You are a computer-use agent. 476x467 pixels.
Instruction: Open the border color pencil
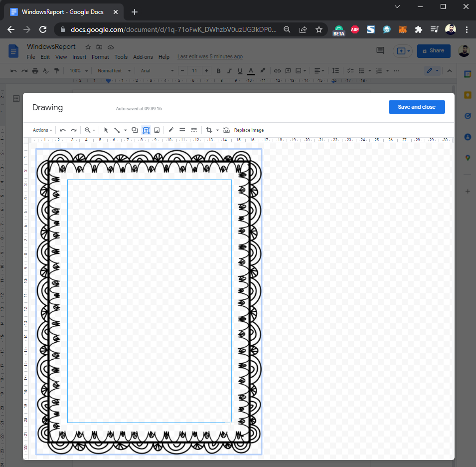(171, 130)
